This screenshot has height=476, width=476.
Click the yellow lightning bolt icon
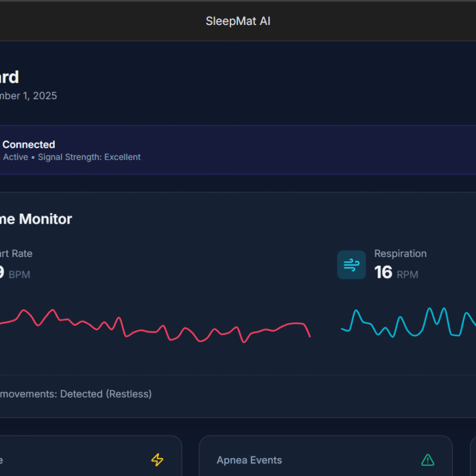[157, 460]
